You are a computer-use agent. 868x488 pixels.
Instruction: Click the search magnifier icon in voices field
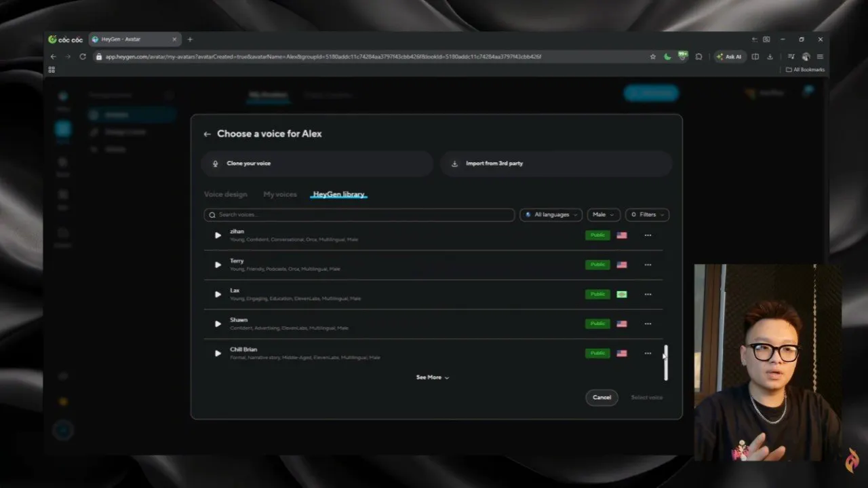click(x=212, y=214)
